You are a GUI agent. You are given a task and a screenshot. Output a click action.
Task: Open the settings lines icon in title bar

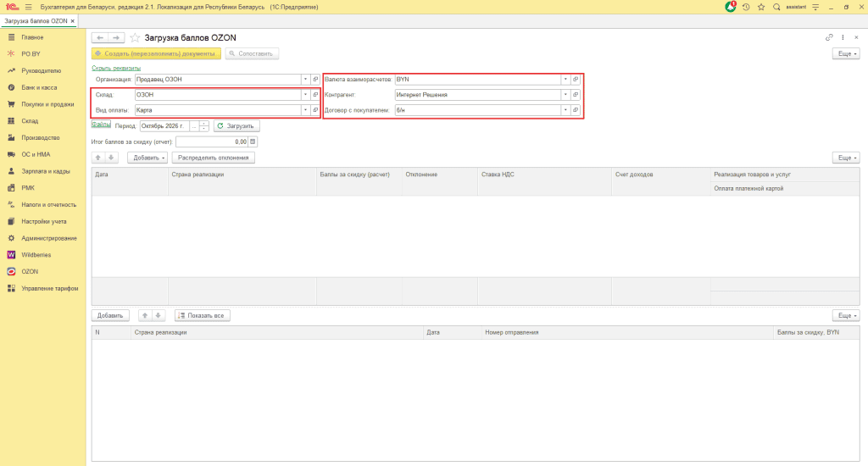pos(815,7)
